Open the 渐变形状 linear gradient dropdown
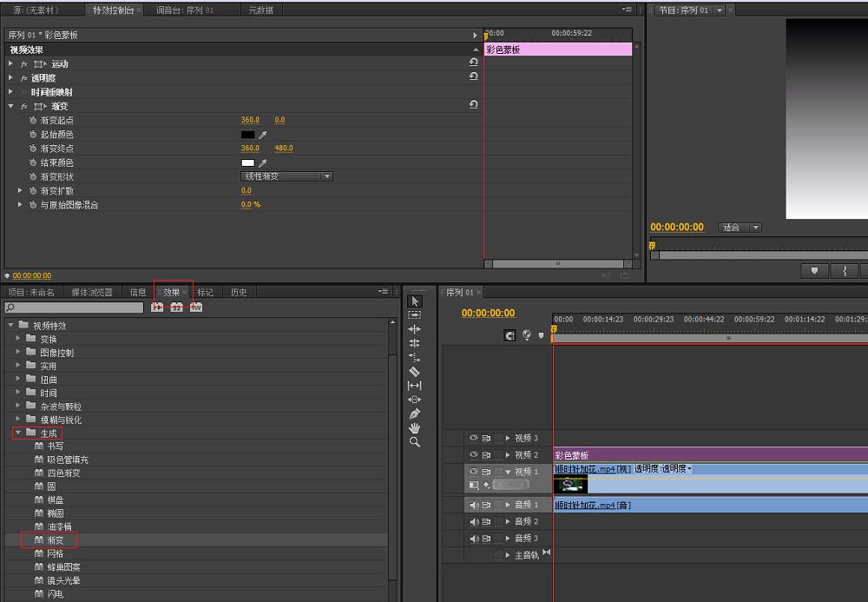Image resolution: width=868 pixels, height=602 pixels. [286, 176]
